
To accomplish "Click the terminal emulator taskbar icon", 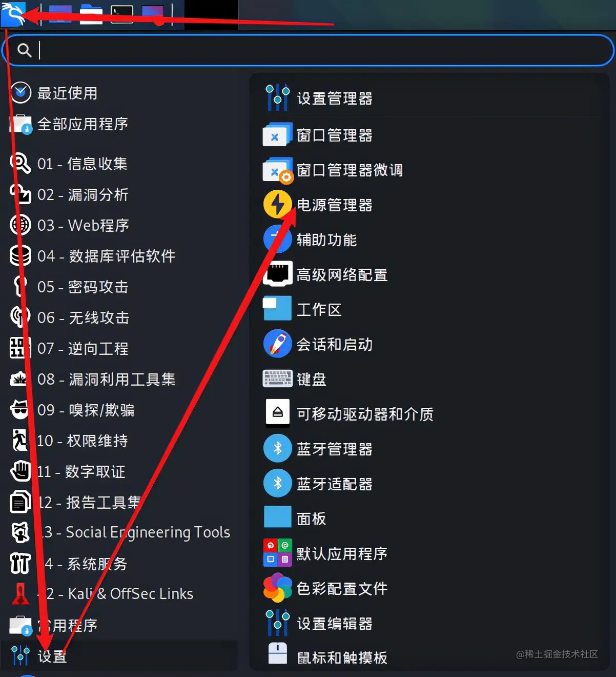I will [122, 14].
